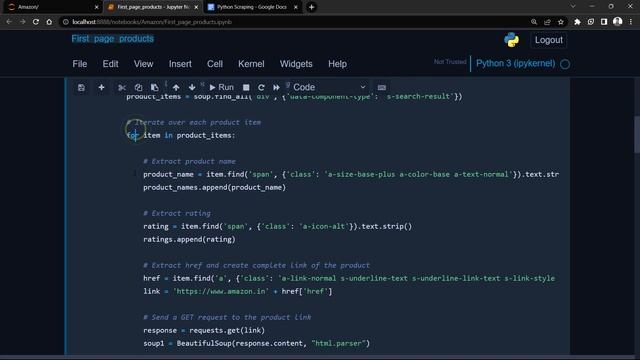640x360 pixels.
Task: Run the current cell
Action: click(222, 87)
